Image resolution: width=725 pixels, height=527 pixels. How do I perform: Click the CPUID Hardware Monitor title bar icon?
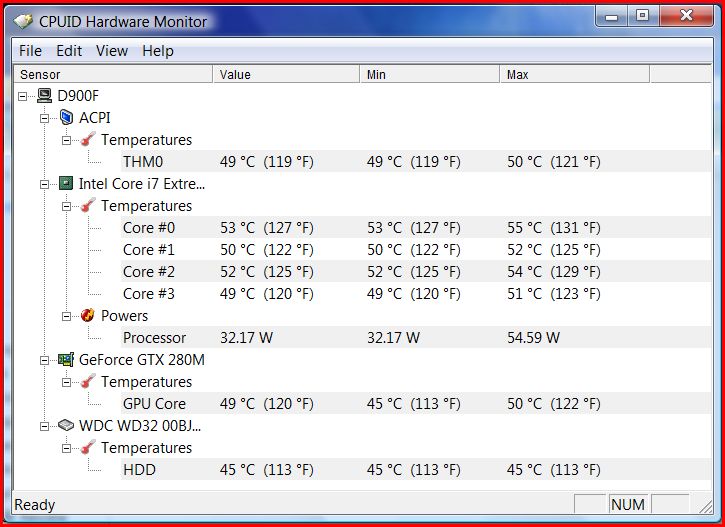click(23, 21)
